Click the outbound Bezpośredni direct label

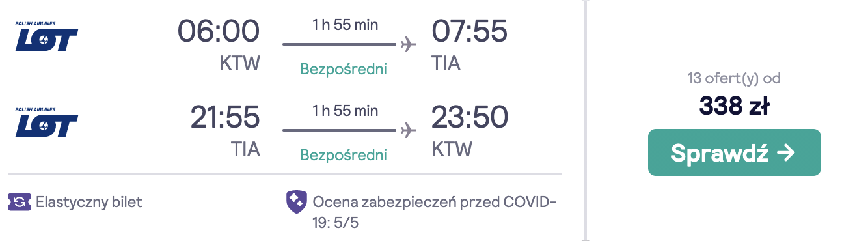click(344, 69)
